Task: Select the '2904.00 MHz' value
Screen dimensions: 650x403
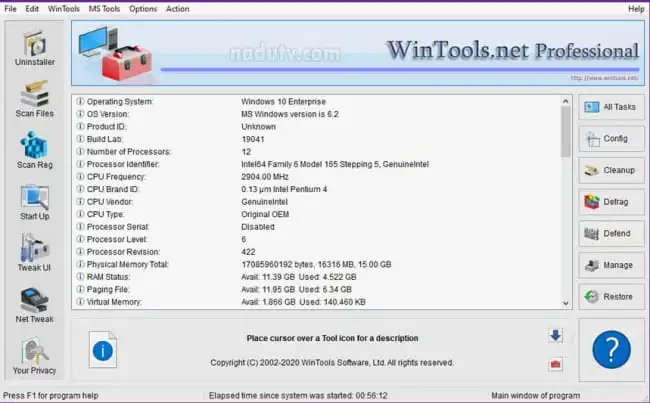Action: 265,177
